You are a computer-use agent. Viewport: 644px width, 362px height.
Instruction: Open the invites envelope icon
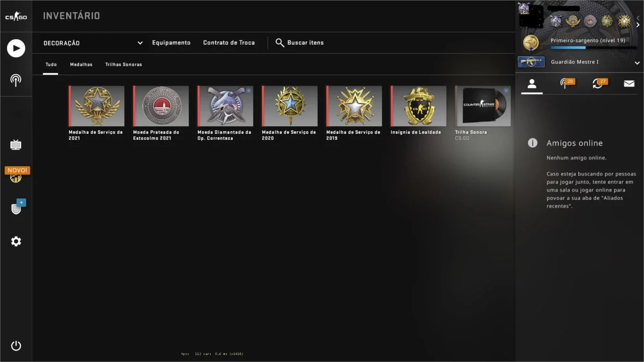coord(629,84)
